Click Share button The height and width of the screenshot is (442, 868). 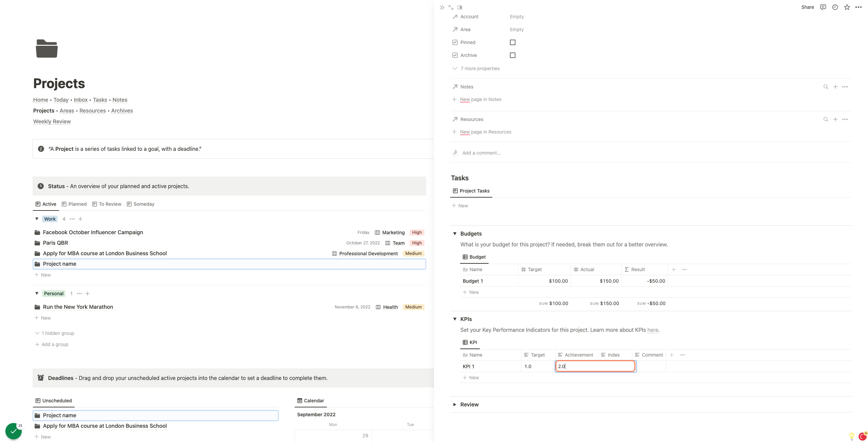[x=807, y=7]
